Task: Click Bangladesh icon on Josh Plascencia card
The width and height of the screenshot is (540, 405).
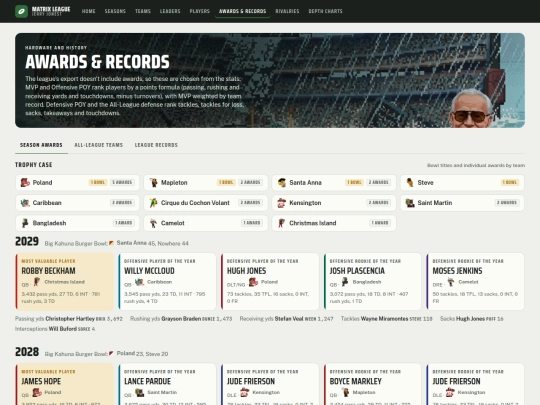Action: (x=345, y=282)
